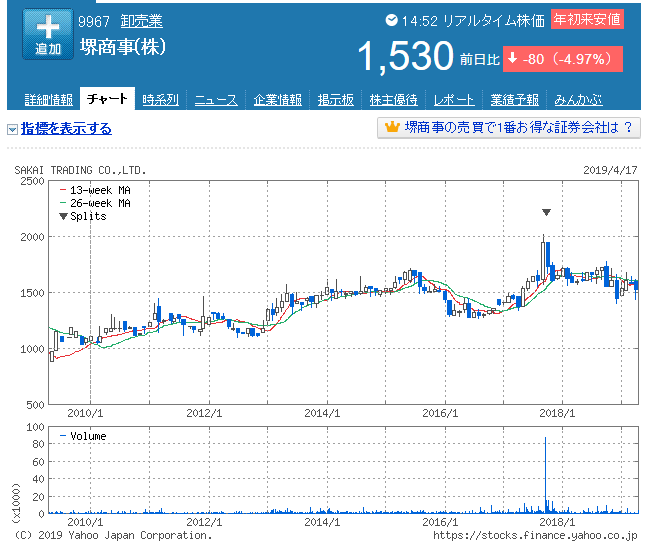Click the 26-week MA legend entry
The image size is (646, 548).
click(x=95, y=203)
